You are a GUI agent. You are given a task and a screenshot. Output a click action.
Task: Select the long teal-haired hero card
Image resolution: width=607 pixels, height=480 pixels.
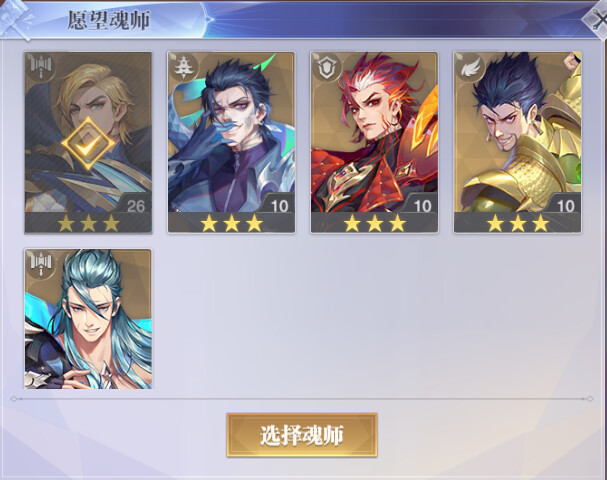(x=88, y=319)
